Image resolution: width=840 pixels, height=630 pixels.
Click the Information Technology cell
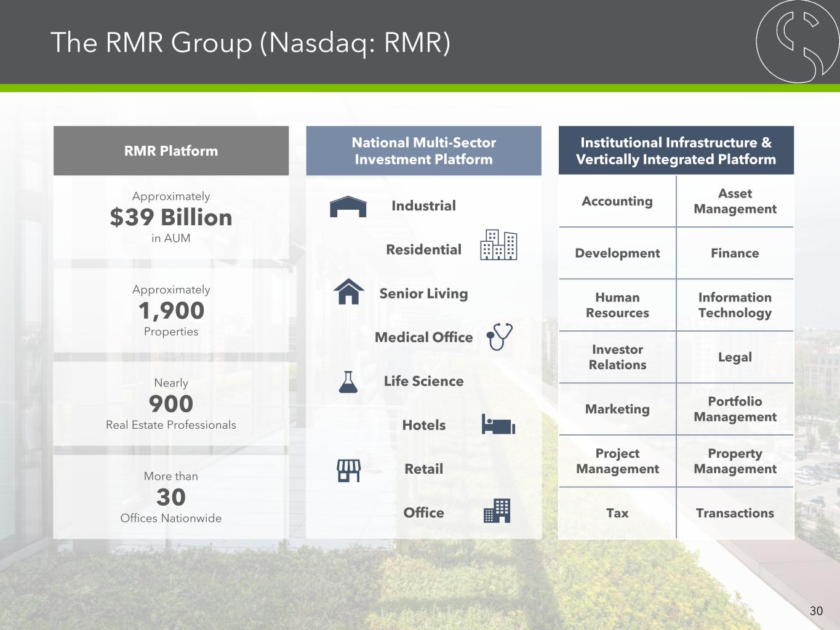tap(735, 305)
